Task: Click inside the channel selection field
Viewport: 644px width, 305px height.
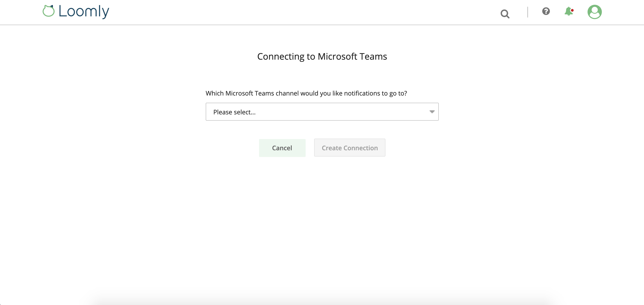Action: tap(300, 112)
